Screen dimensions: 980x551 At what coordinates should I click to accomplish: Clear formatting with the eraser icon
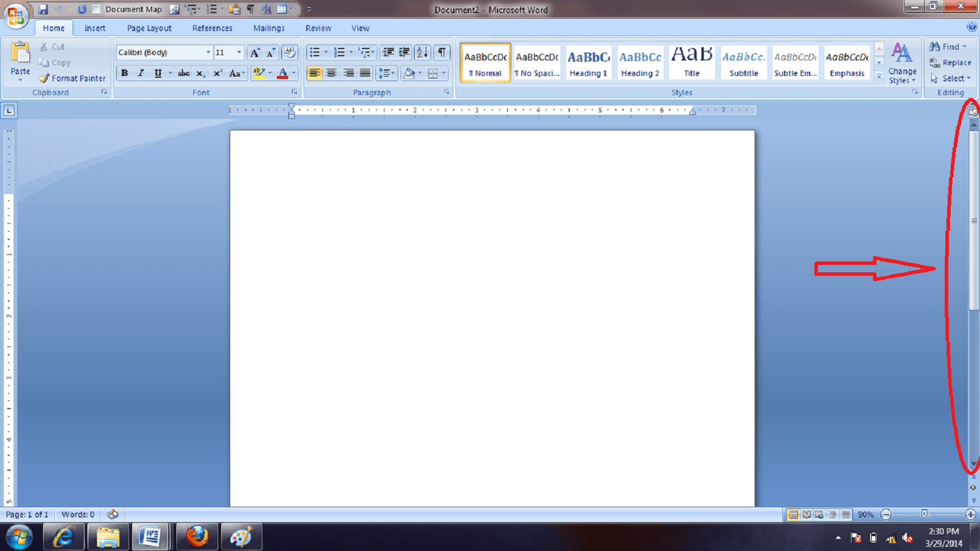coord(289,53)
